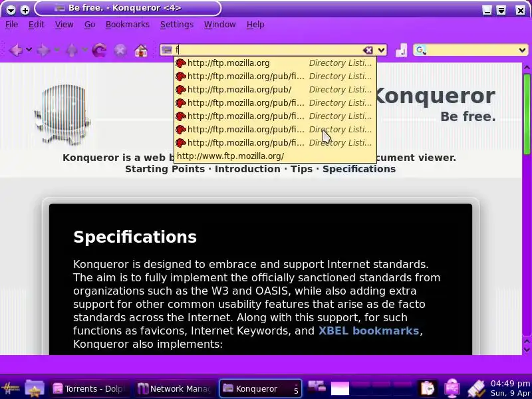Toggle the plus on-all-desktops title bar button
This screenshot has height=399, width=532.
pyautogui.click(x=25, y=10)
